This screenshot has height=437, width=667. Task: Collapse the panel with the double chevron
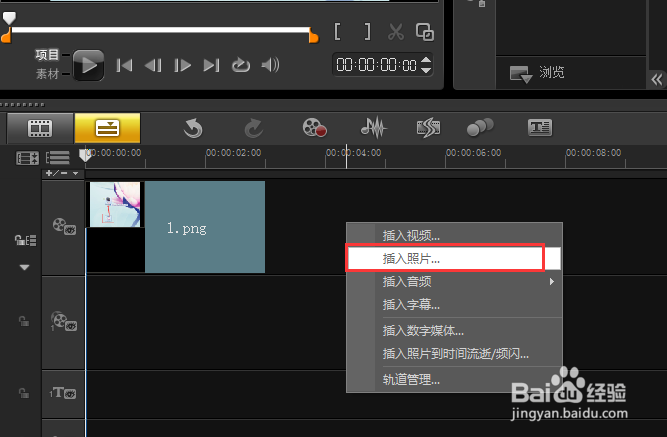pos(657,80)
